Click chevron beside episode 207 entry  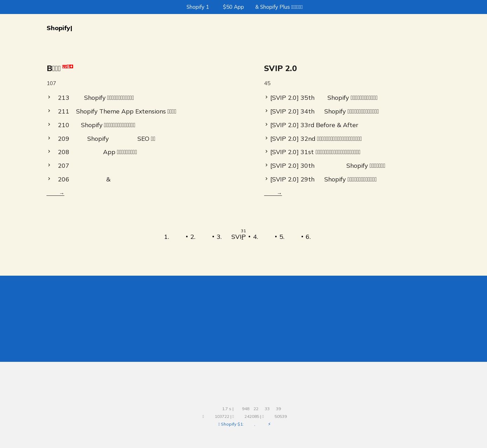click(x=49, y=165)
